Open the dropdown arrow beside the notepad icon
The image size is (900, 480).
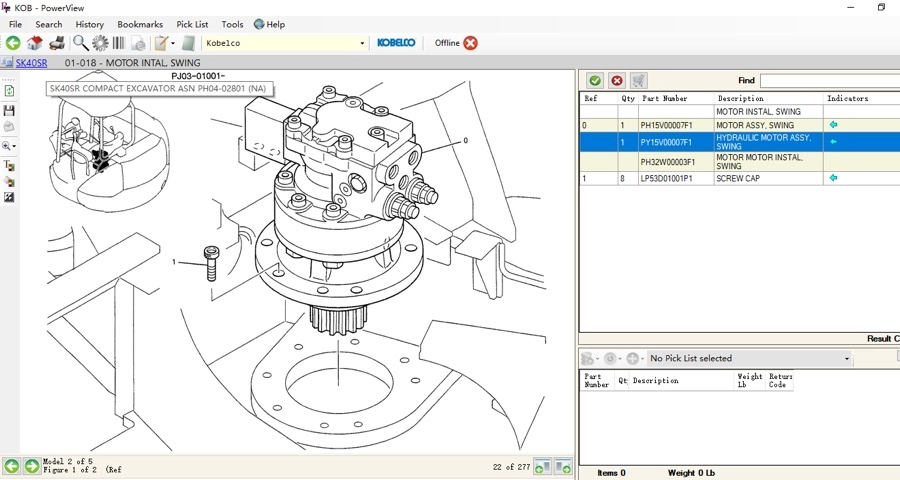click(x=173, y=43)
